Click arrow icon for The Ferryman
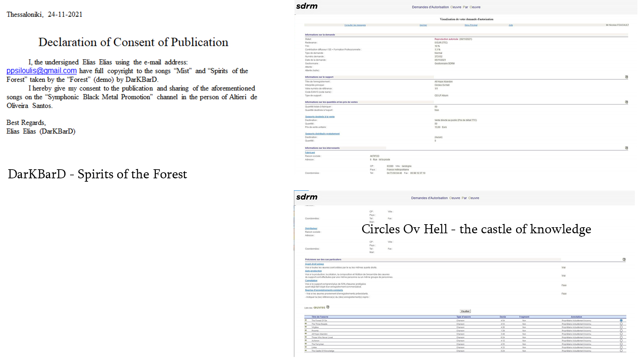 point(306,344)
